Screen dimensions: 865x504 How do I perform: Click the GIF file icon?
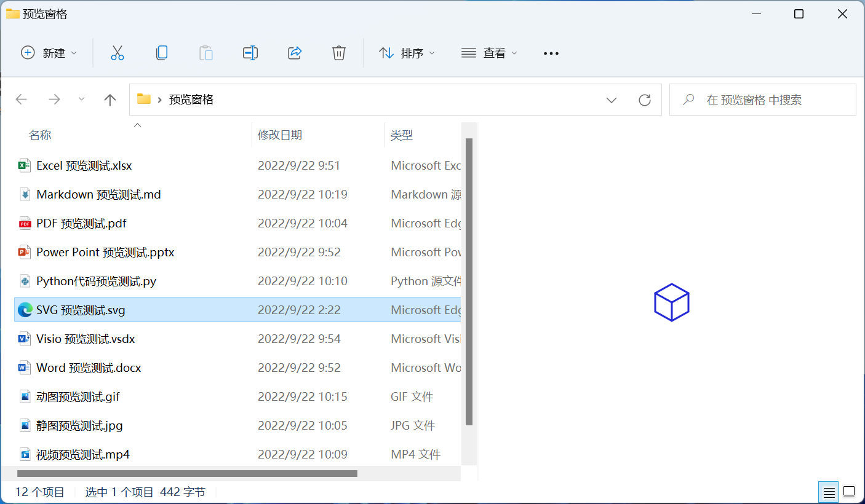25,396
